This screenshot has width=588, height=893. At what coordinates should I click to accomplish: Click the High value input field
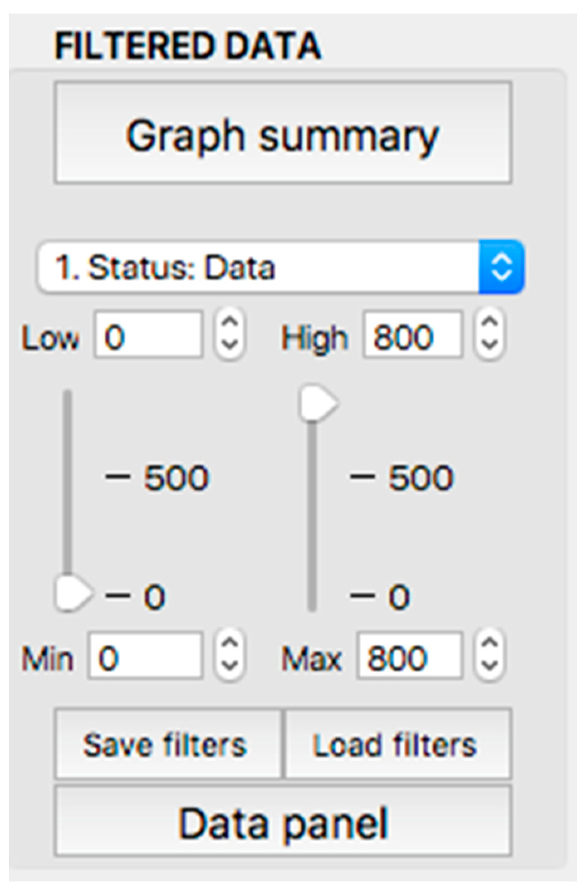coord(412,335)
